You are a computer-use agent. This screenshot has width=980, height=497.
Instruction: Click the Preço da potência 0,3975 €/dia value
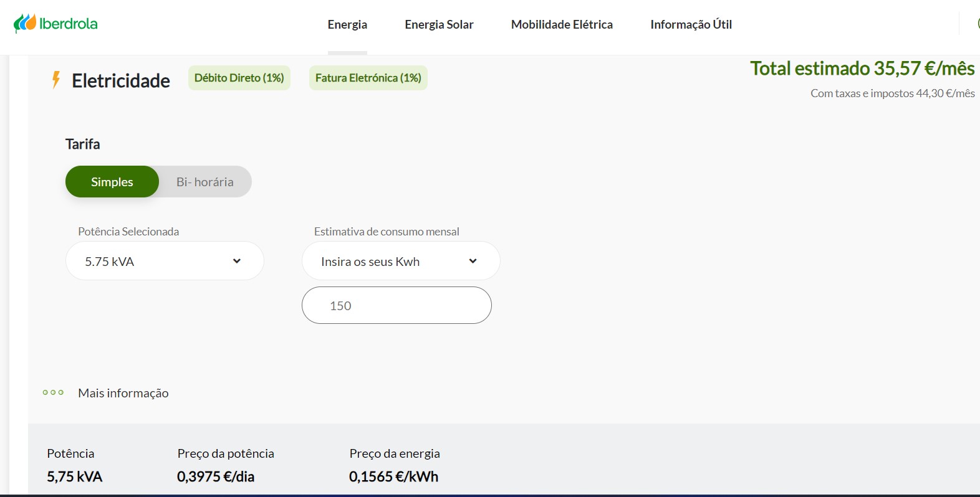[216, 476]
